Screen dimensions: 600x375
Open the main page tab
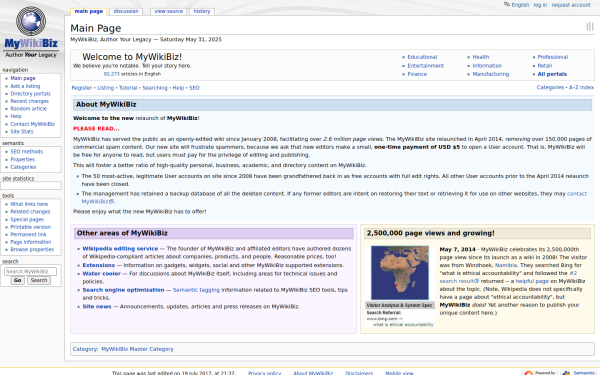click(89, 11)
